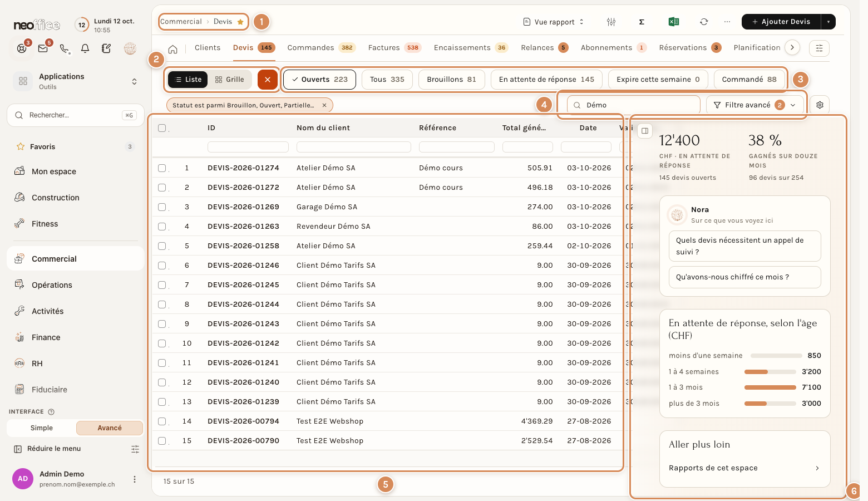The image size is (868, 501).
Task: Expand the Ajouter Devis dropdown arrow
Action: (x=828, y=22)
